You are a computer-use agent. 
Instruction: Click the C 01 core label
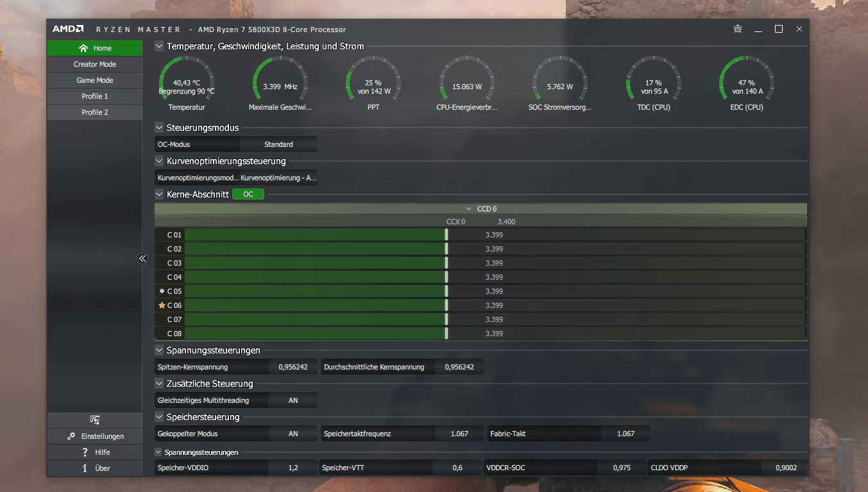(174, 235)
